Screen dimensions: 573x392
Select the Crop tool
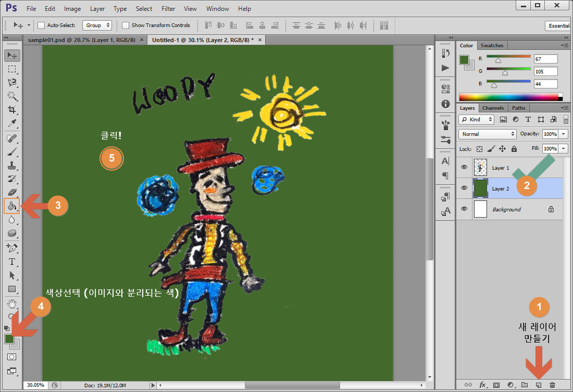click(12, 110)
